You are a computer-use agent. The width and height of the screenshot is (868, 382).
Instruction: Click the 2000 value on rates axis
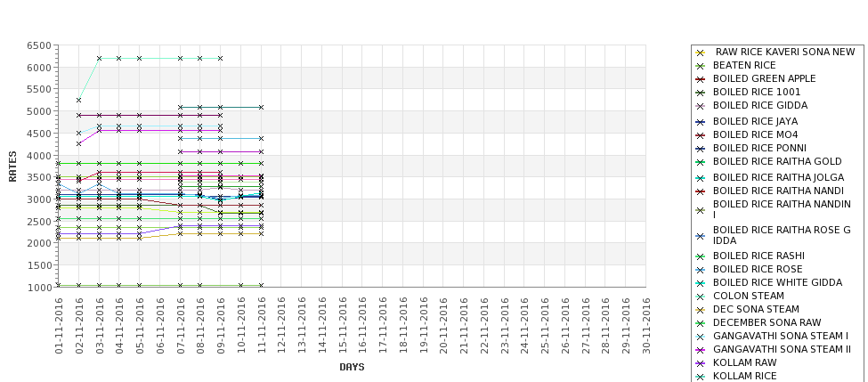39,243
